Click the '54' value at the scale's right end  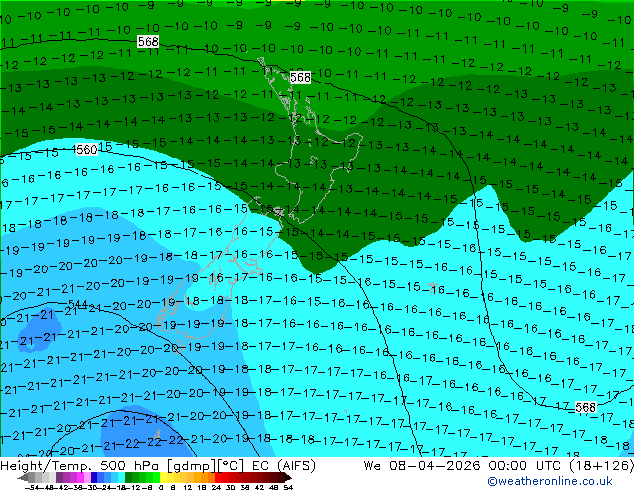point(288,487)
